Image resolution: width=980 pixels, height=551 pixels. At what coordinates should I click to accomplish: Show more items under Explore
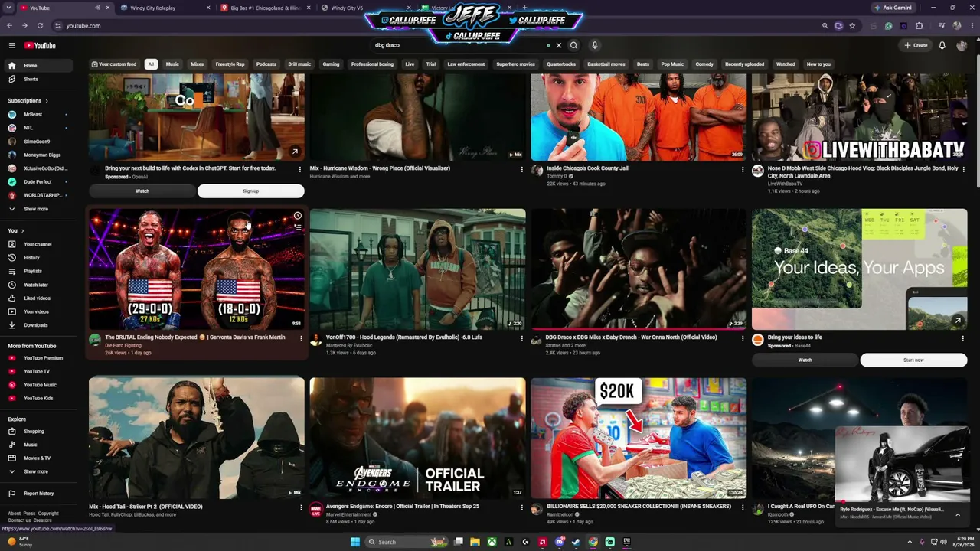(x=40, y=471)
